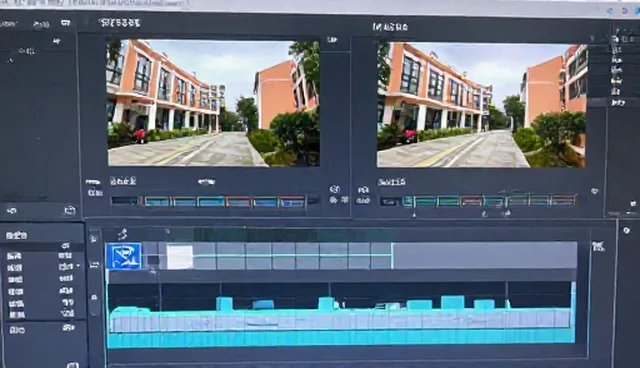
Task: Click the topmost icon in timeline's left tool column
Action: (94, 239)
